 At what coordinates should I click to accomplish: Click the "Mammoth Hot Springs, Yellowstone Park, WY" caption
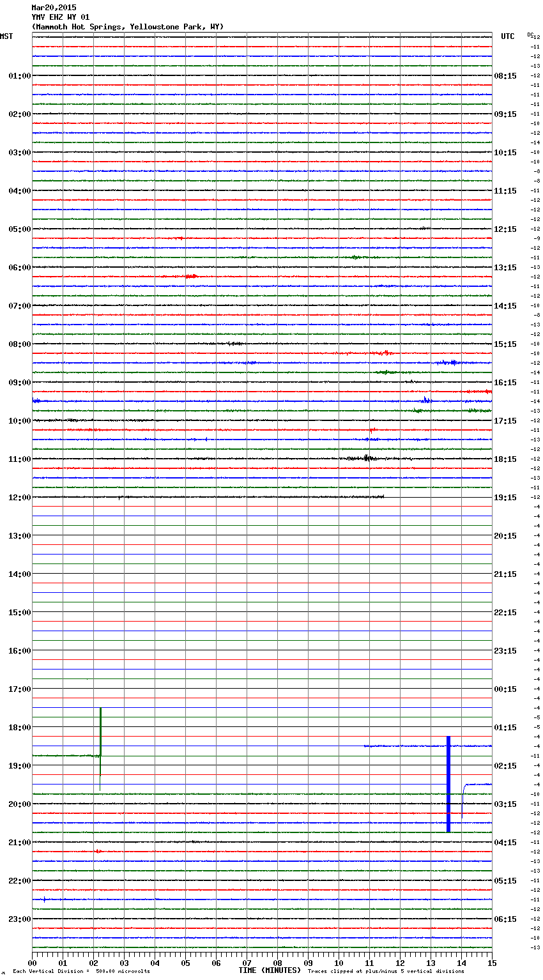[128, 27]
